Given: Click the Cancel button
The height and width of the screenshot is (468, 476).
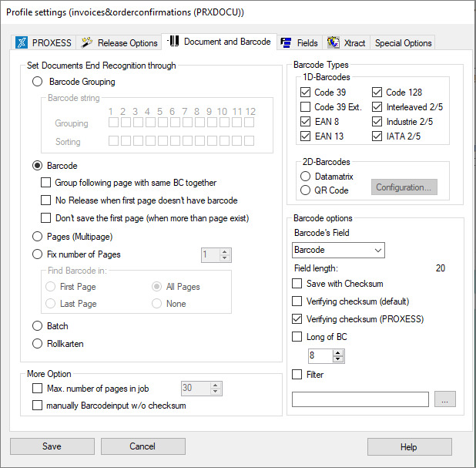Looking at the screenshot, I should tap(143, 446).
